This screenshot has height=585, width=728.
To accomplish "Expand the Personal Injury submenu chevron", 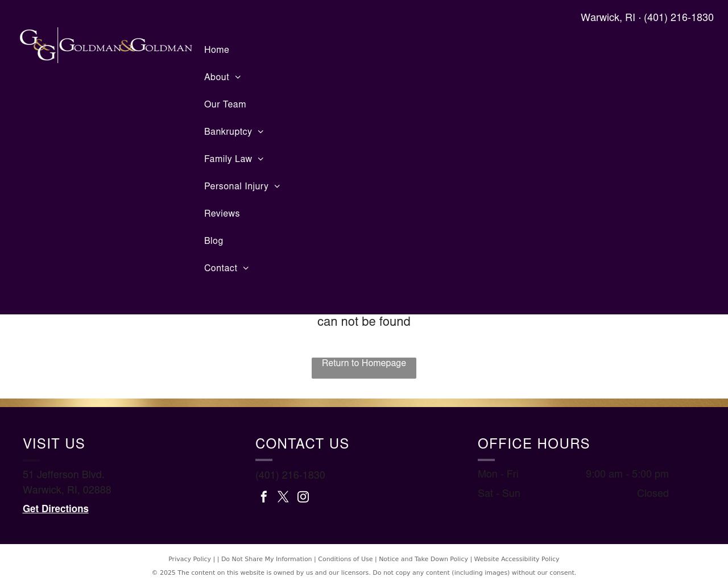I will pos(277,186).
